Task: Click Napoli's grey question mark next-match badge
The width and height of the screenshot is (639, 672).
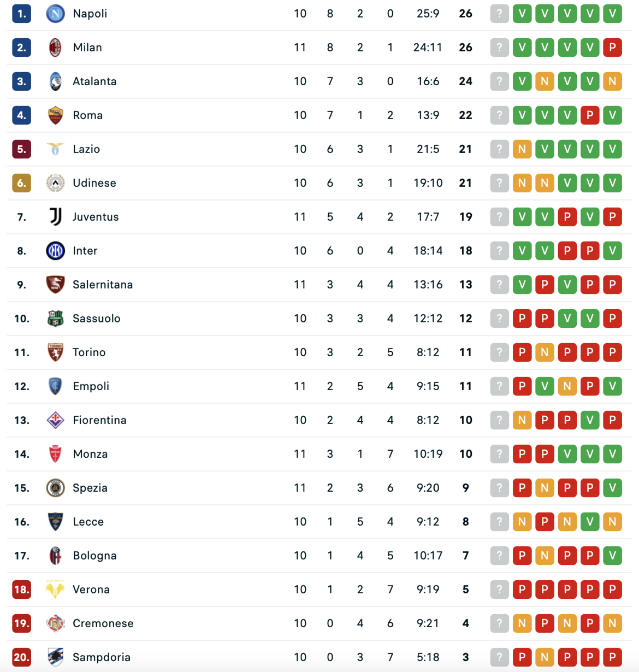Action: 499,14
